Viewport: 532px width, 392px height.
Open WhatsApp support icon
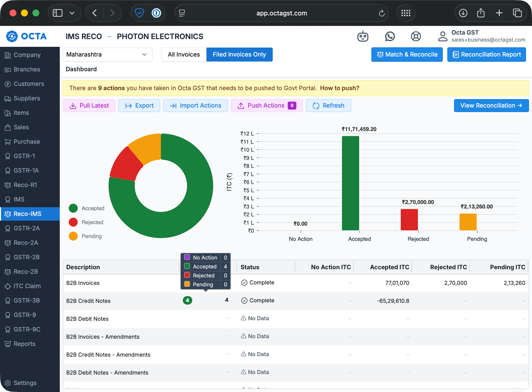pyautogui.click(x=390, y=36)
